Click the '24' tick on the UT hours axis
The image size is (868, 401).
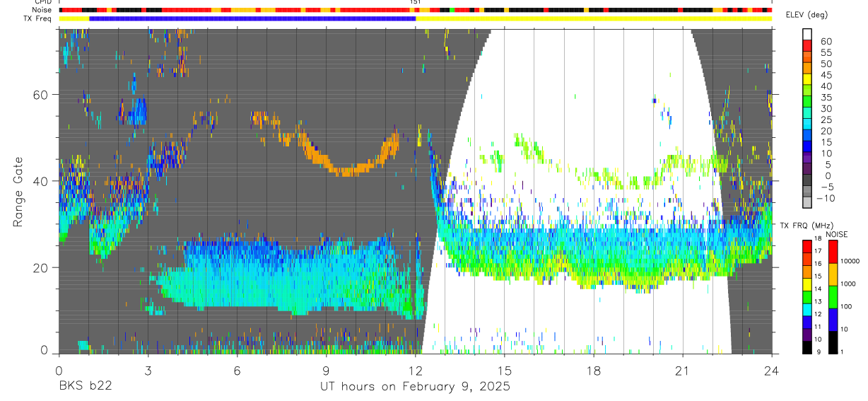(772, 371)
